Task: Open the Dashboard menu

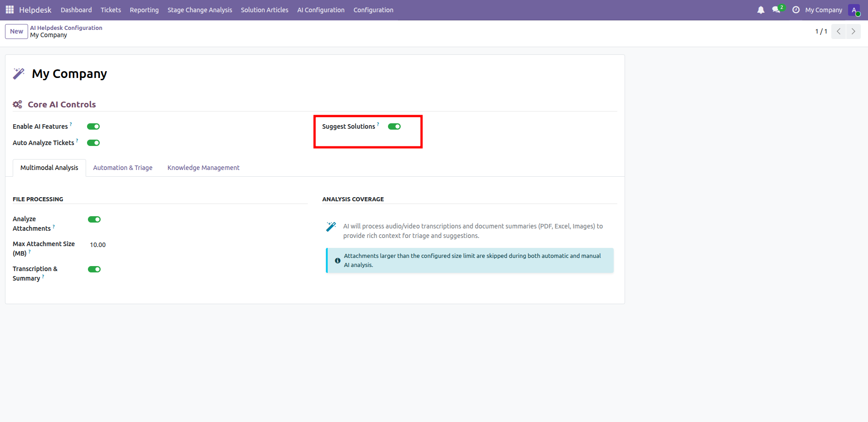Action: click(x=76, y=10)
